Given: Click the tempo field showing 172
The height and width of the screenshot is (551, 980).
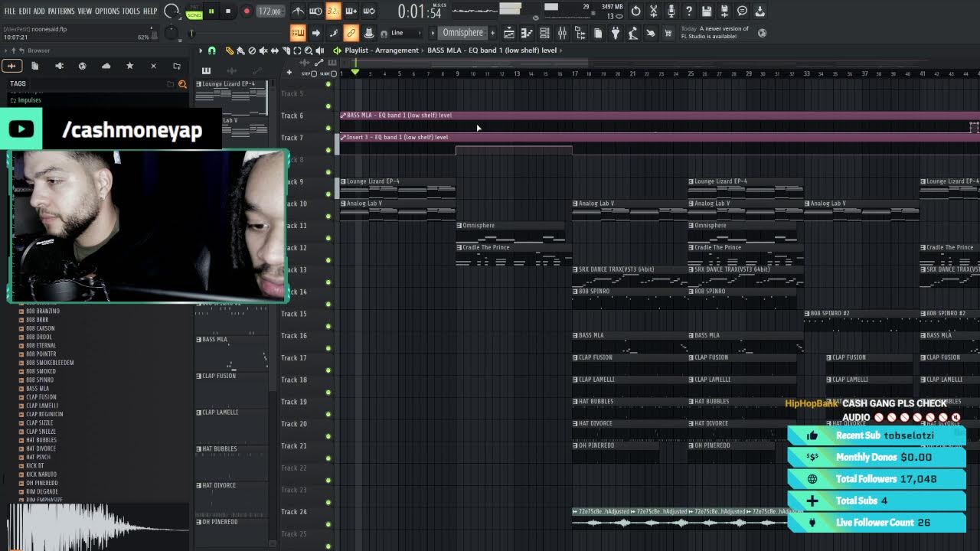Looking at the screenshot, I should pos(269,11).
